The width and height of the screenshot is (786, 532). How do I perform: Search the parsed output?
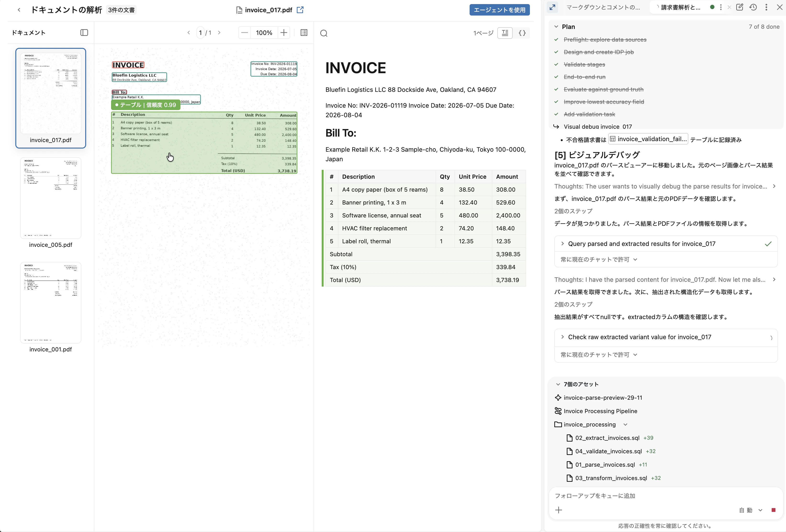[324, 33]
